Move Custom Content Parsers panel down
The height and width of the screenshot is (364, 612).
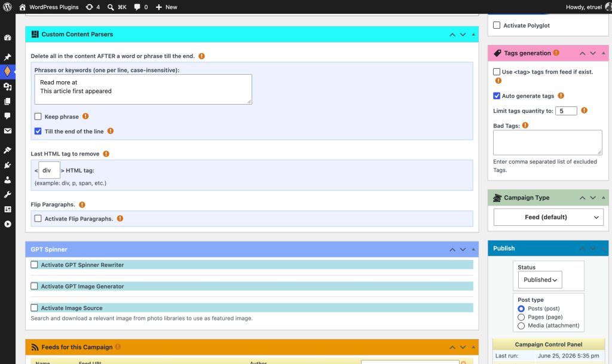463,34
